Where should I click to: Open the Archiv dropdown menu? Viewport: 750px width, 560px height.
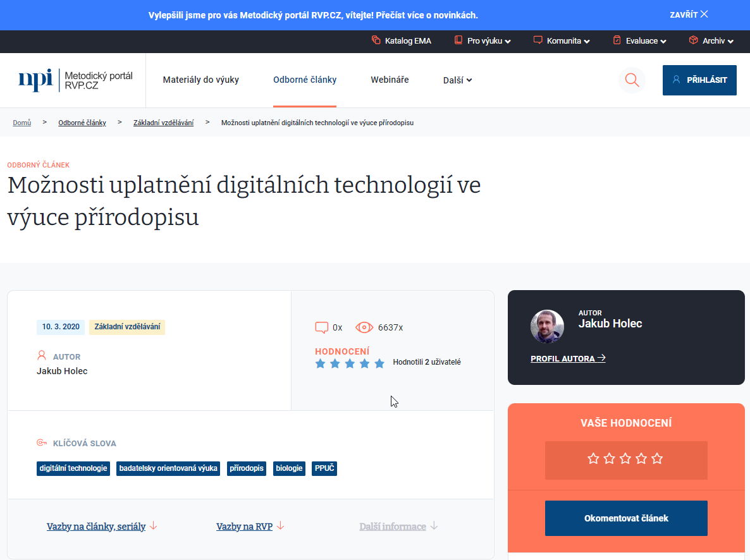pyautogui.click(x=711, y=40)
